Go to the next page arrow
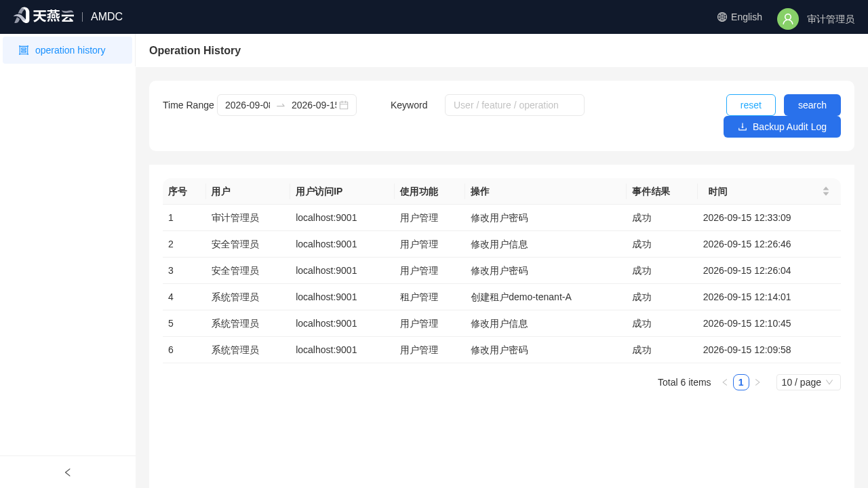Image resolution: width=868 pixels, height=488 pixels. pyautogui.click(x=757, y=382)
